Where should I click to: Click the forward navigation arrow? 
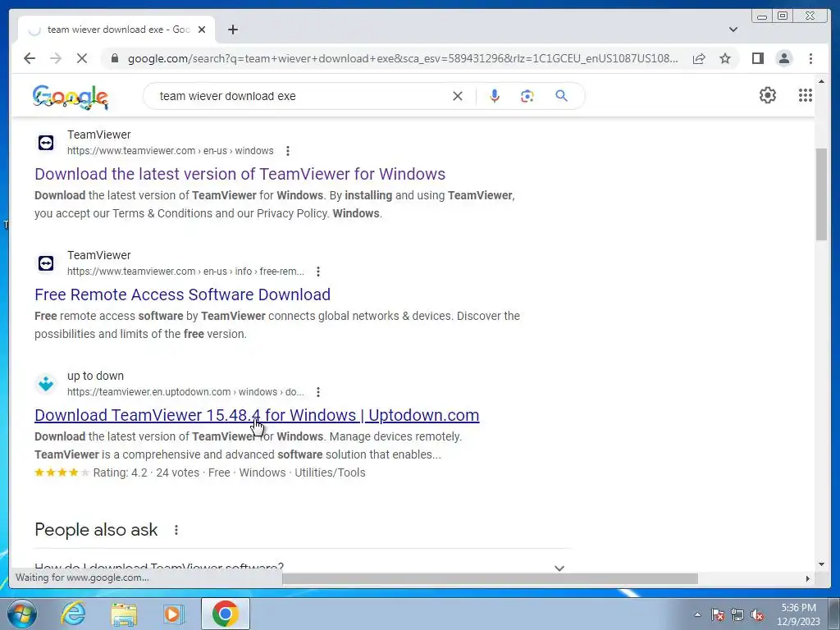click(56, 58)
